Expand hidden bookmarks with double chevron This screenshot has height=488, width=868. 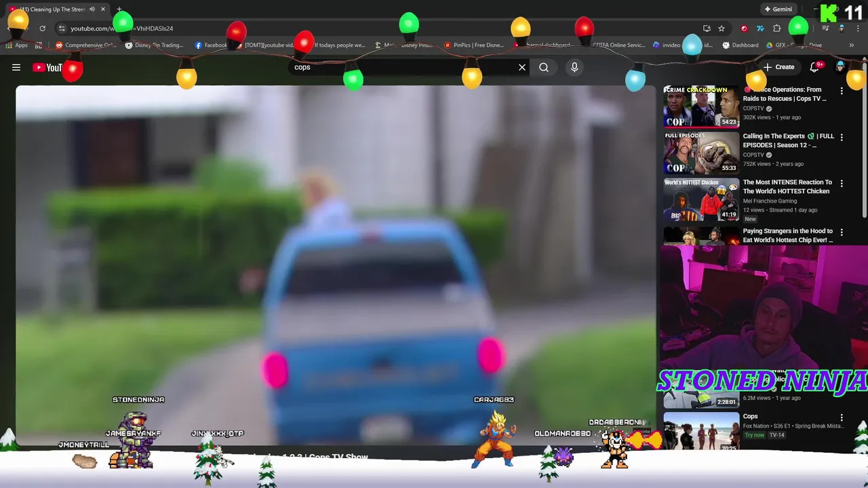tap(851, 45)
